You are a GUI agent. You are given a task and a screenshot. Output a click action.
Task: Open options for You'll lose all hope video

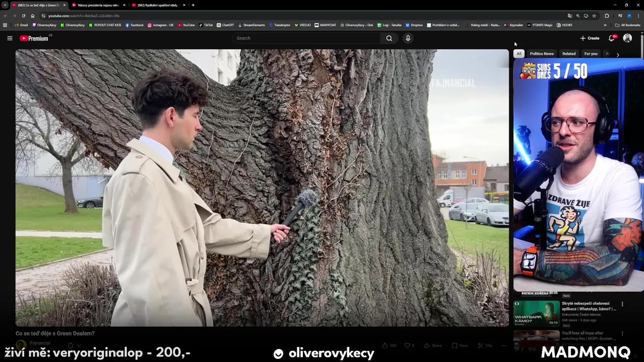[x=622, y=334]
